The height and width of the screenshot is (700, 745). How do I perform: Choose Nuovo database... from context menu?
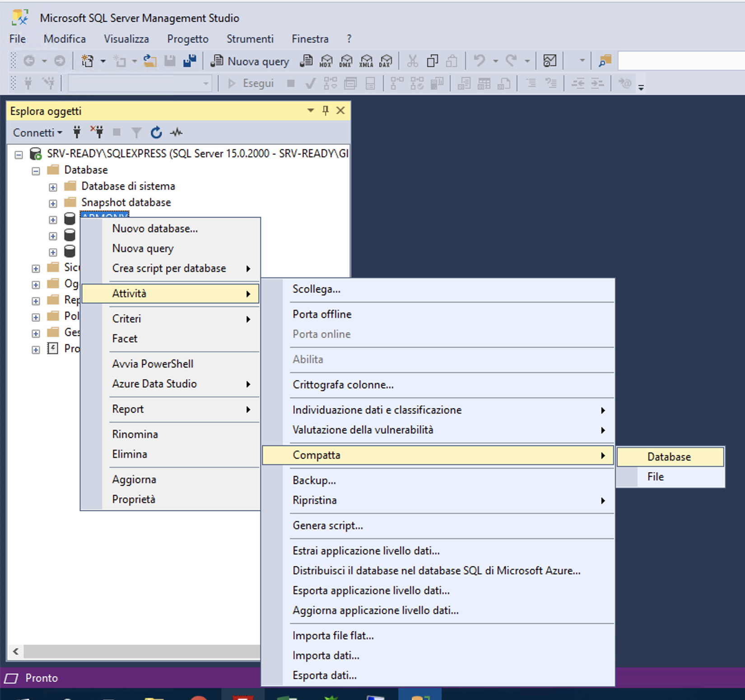click(x=170, y=229)
